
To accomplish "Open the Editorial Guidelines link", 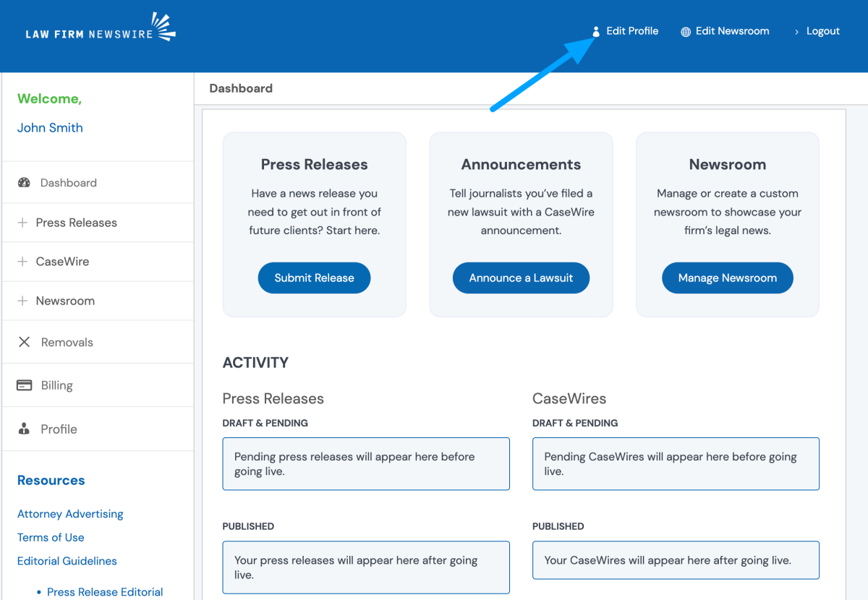I will click(67, 560).
